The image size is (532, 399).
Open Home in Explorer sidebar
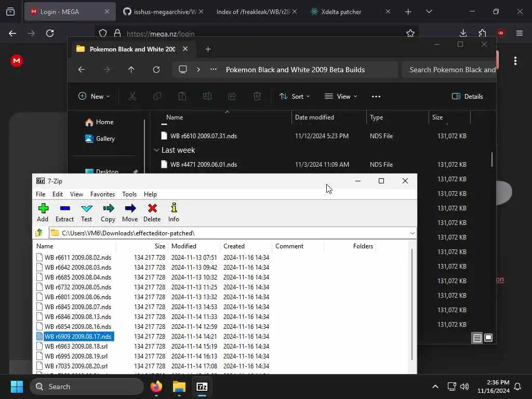[99, 122]
